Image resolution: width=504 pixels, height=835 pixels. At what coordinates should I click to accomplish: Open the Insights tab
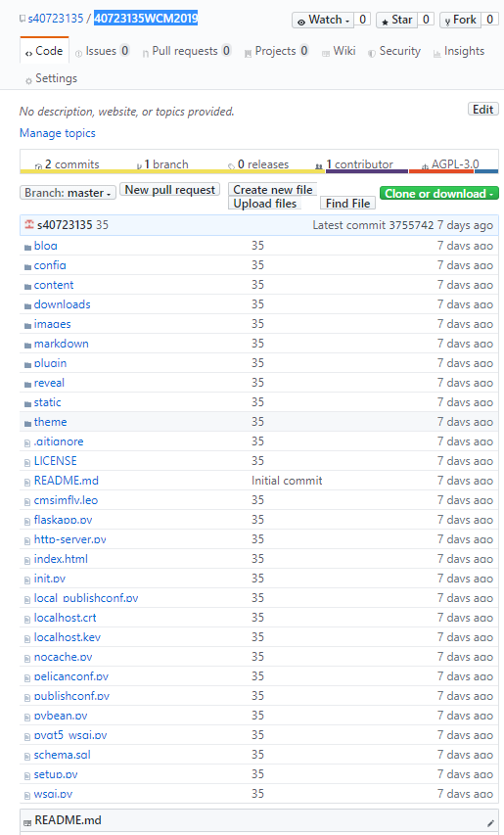point(459,51)
